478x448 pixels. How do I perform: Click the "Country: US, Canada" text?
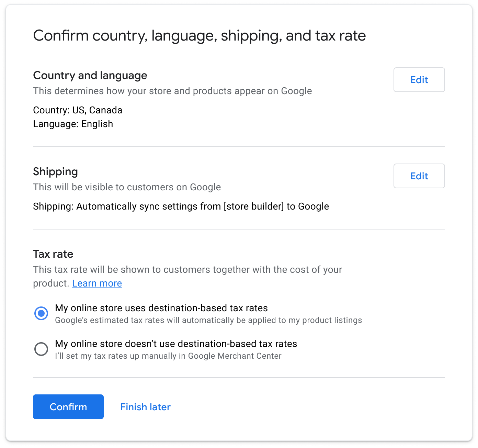[x=78, y=110]
